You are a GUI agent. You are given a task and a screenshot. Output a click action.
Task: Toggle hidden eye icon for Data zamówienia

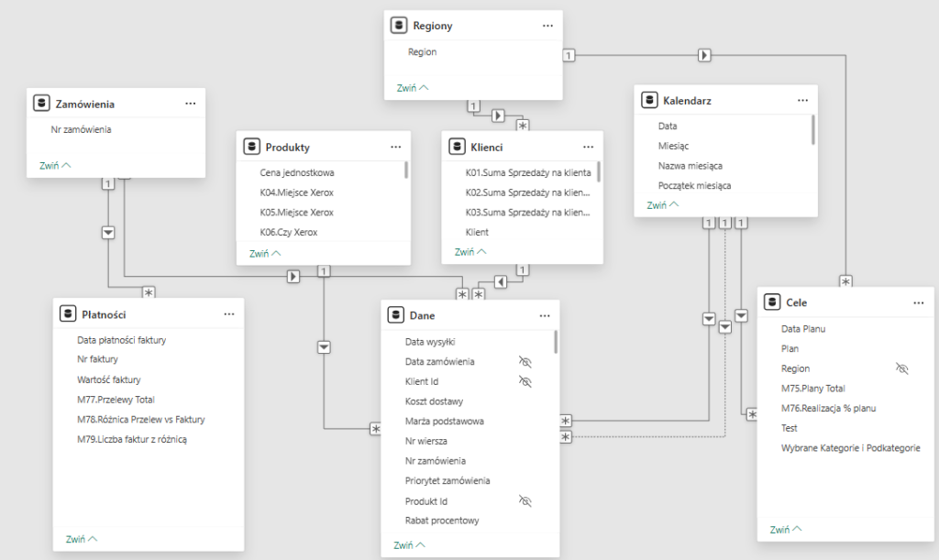[525, 361]
